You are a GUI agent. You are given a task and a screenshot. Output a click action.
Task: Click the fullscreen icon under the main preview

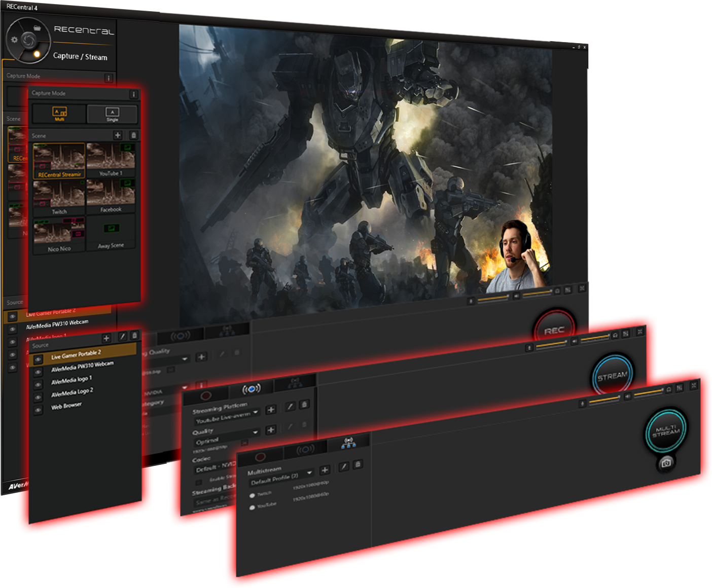coord(582,288)
